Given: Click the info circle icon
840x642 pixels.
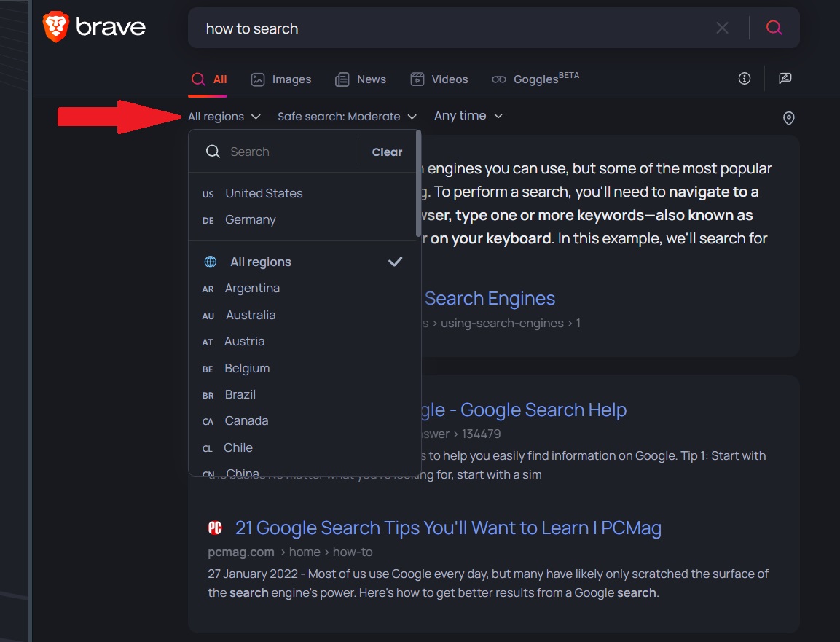Looking at the screenshot, I should (x=744, y=78).
